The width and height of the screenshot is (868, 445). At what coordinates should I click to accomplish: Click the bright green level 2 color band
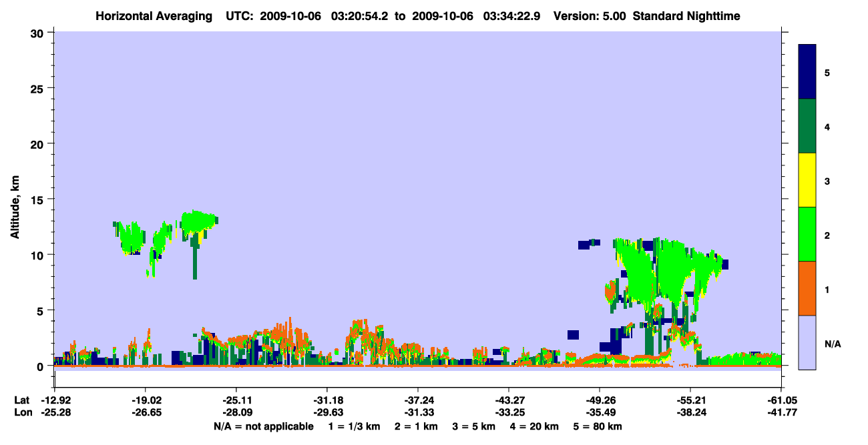pos(807,234)
